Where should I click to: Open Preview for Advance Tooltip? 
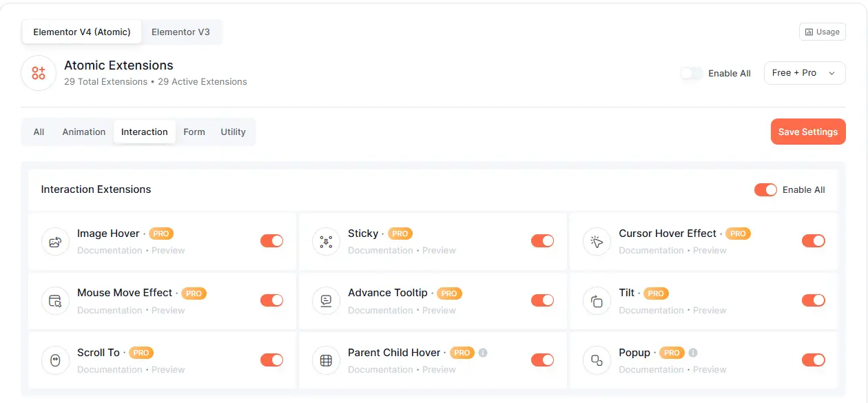pos(439,310)
